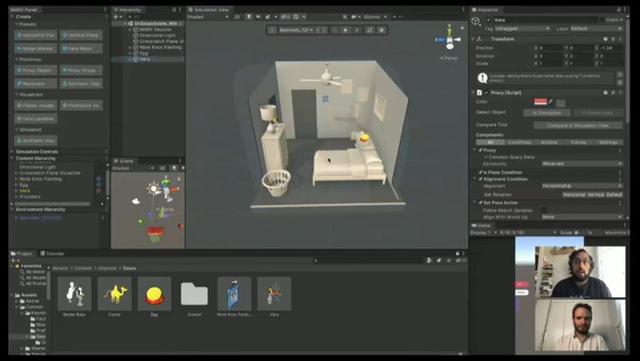
Task: Switch to the Inspector tab
Action: [485, 9]
